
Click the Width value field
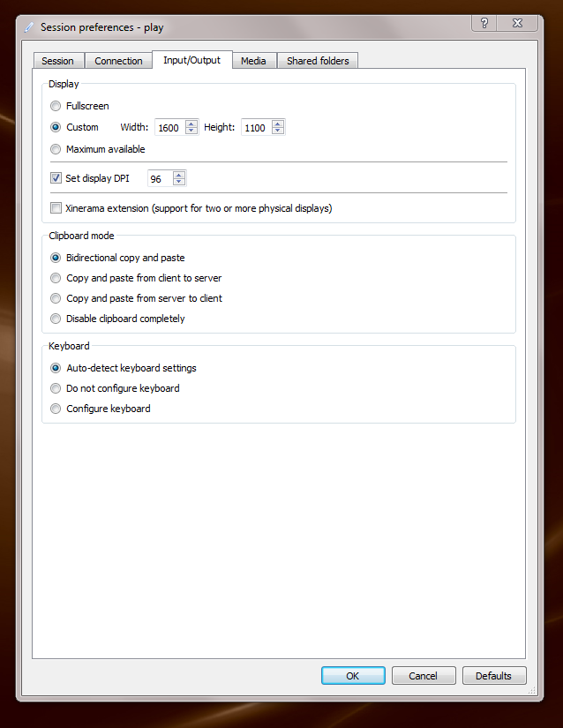(x=170, y=128)
